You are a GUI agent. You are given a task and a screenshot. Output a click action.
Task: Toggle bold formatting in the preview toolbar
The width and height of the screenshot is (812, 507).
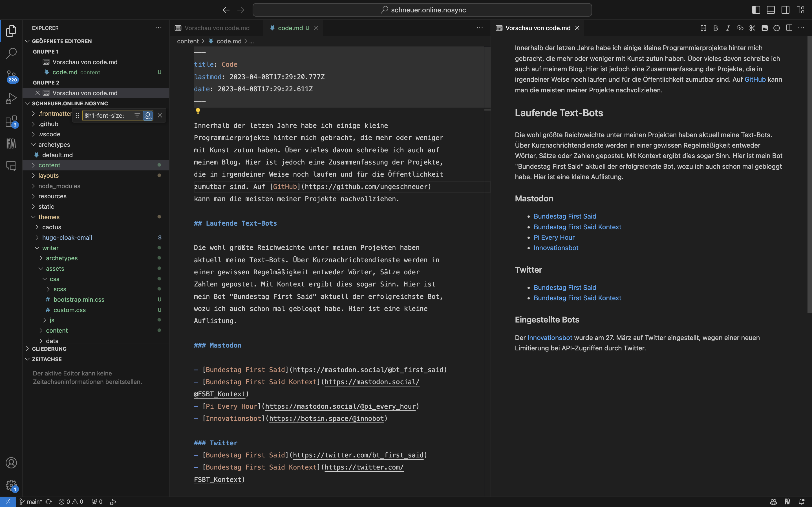(715, 28)
